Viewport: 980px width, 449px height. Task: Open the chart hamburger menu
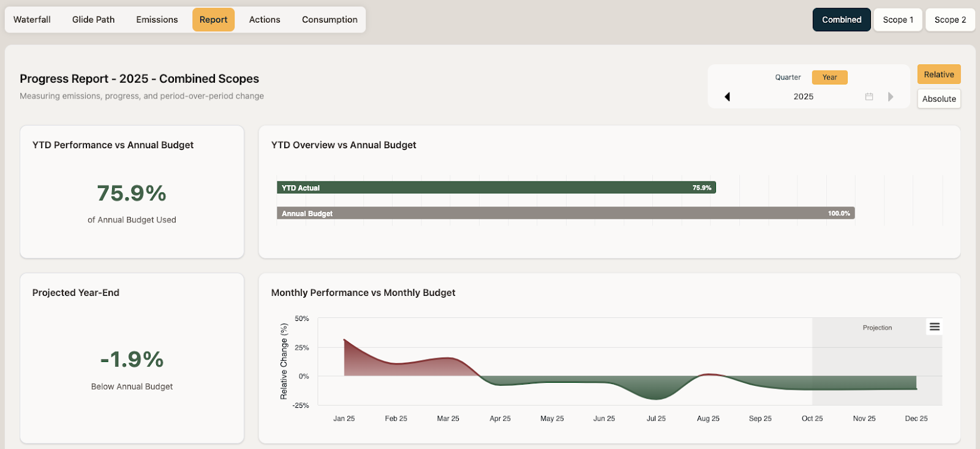(x=934, y=327)
